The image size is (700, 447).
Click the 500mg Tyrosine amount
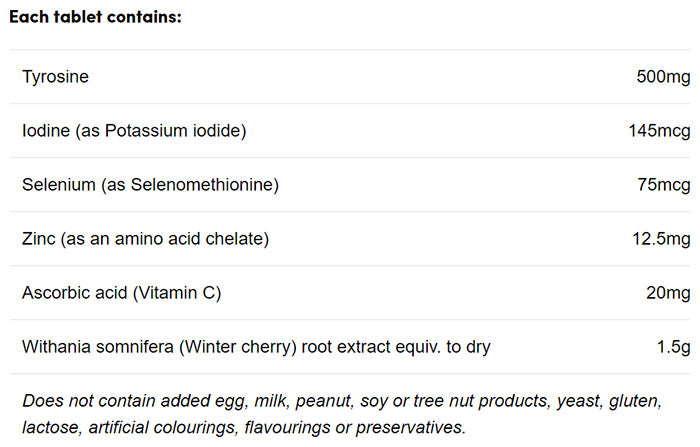pos(663,76)
